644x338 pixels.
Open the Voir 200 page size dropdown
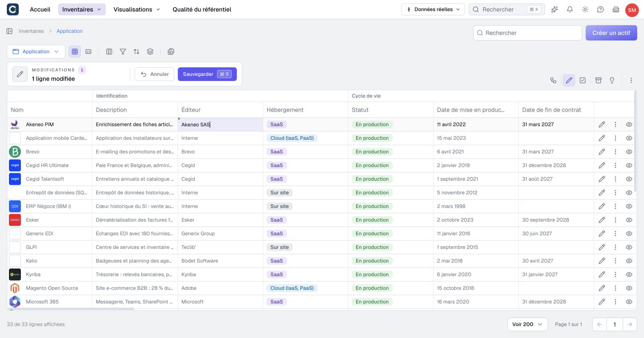coord(527,324)
